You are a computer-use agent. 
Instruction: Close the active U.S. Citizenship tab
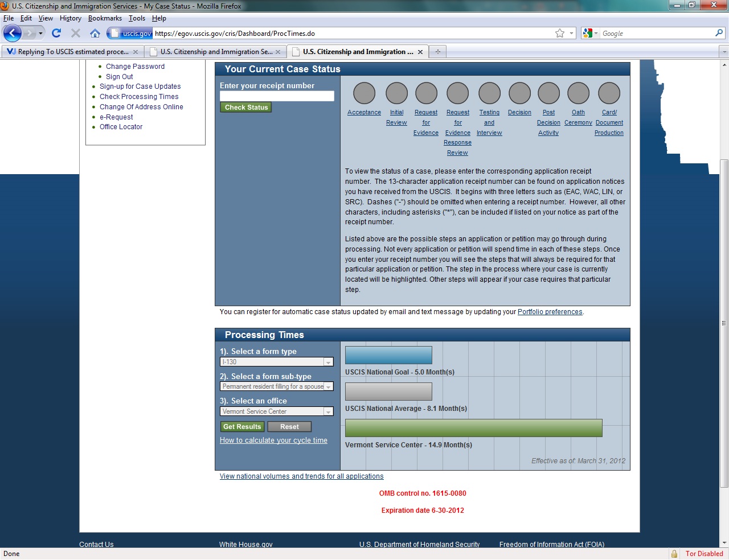click(x=420, y=52)
